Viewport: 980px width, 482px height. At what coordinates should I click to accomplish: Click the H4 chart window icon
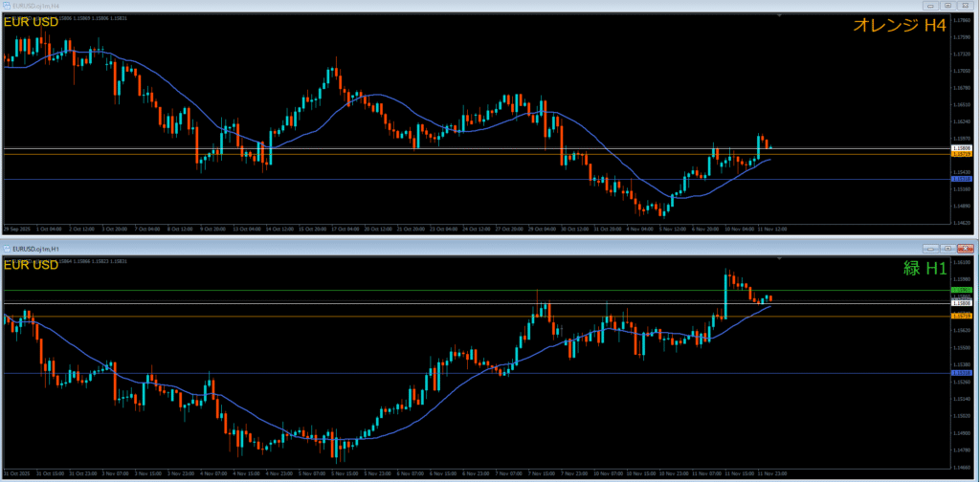(6, 5)
